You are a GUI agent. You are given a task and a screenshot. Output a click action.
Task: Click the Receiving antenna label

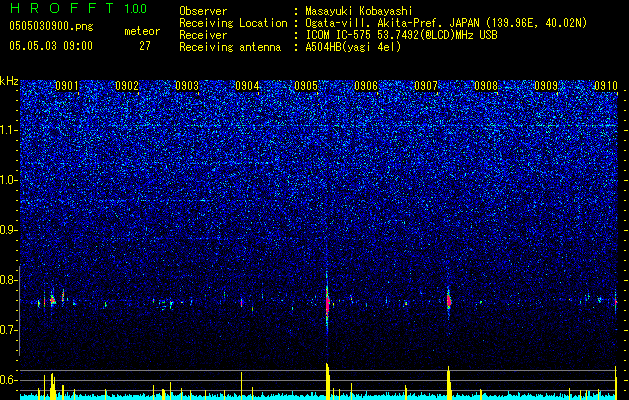[230, 47]
